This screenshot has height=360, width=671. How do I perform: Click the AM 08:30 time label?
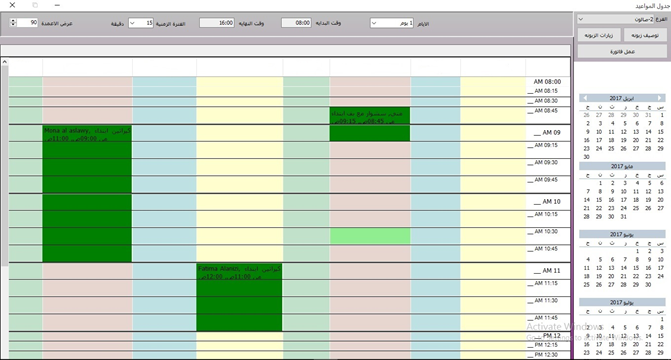[546, 101]
